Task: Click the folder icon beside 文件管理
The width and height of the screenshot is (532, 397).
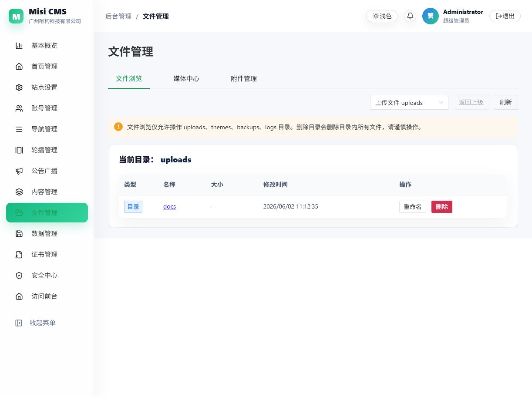Action: click(19, 213)
